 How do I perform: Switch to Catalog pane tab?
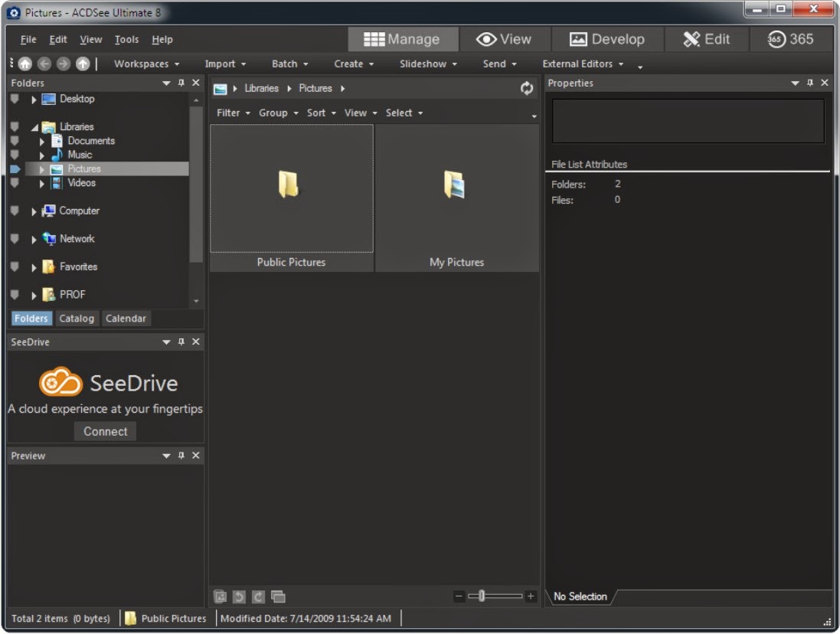click(77, 318)
